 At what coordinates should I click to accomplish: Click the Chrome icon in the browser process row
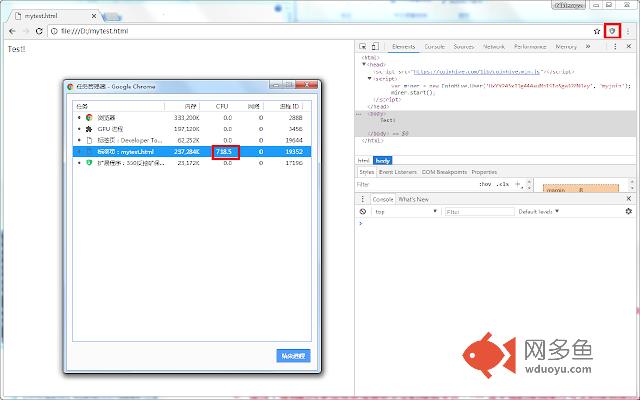(89, 118)
